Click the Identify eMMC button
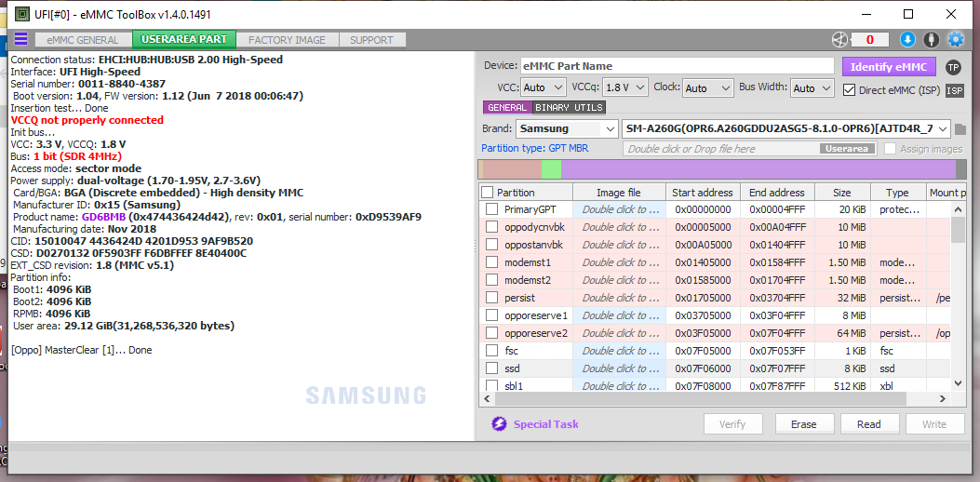The width and height of the screenshot is (980, 482). [888, 67]
